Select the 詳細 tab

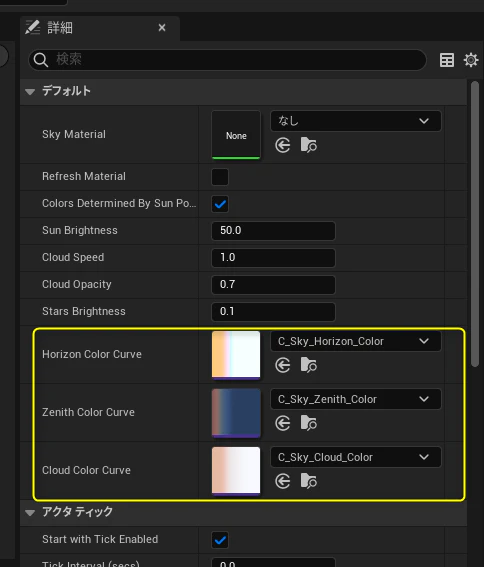click(60, 28)
